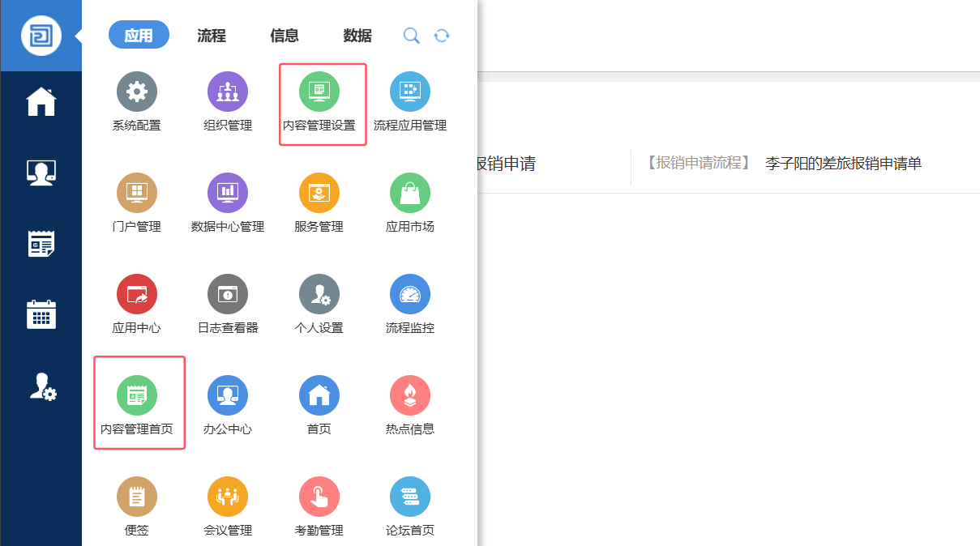Launch 数据中心管理 app
This screenshot has height=546, width=980.
228,194
